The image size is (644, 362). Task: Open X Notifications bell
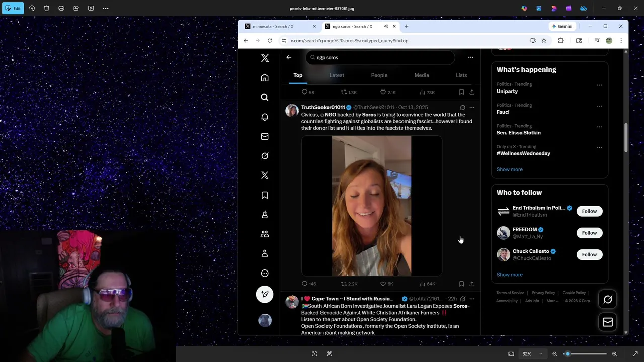pos(265,117)
